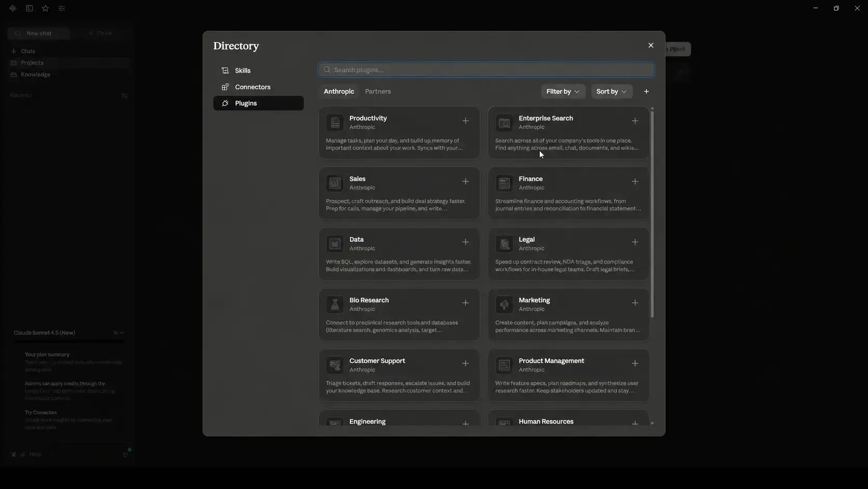
Task: Open the Engineering plugin card
Action: [x=399, y=418]
